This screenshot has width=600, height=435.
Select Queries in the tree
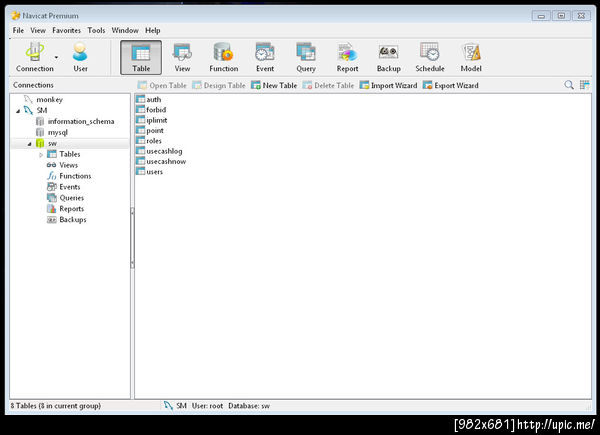(x=71, y=198)
